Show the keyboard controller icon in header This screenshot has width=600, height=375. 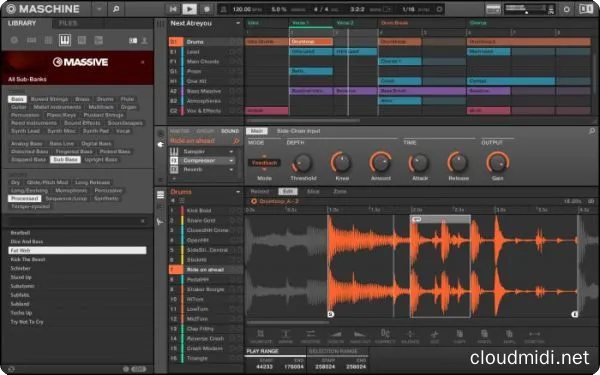493,9
